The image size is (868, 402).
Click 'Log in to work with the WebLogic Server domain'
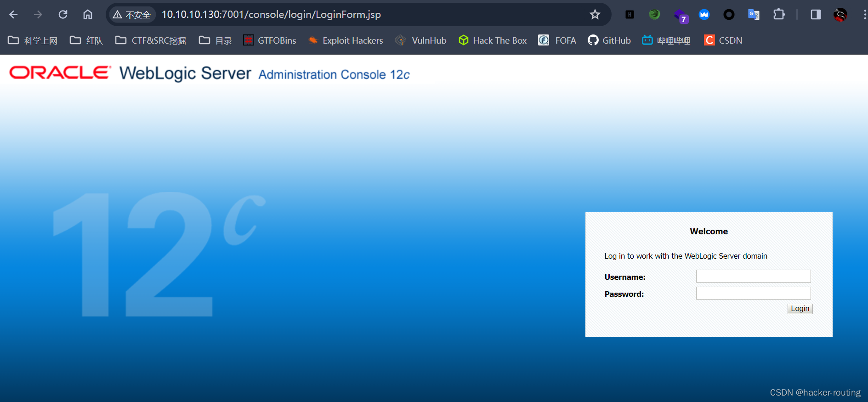pos(686,256)
